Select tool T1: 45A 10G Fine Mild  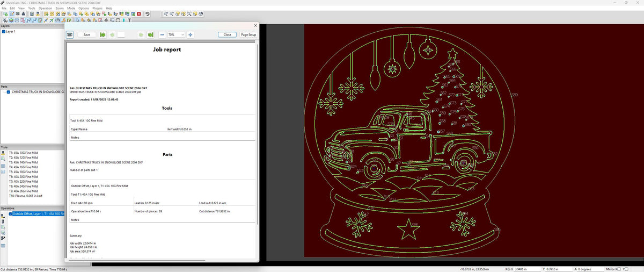point(24,153)
